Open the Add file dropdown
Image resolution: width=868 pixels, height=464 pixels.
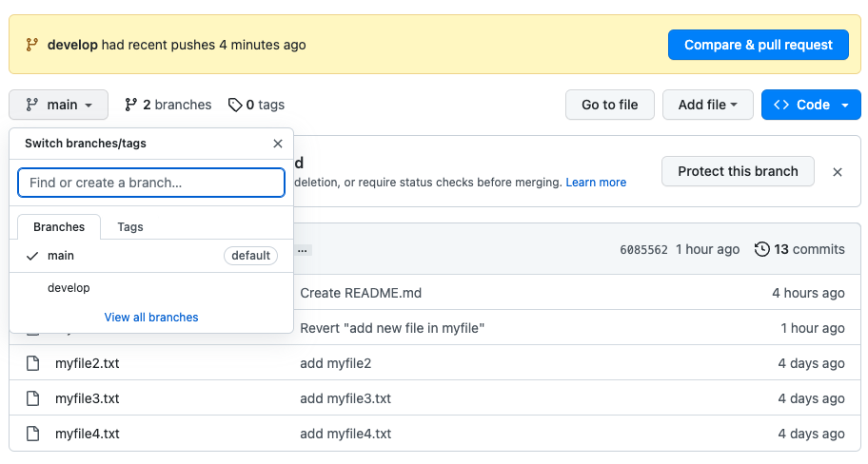707,105
